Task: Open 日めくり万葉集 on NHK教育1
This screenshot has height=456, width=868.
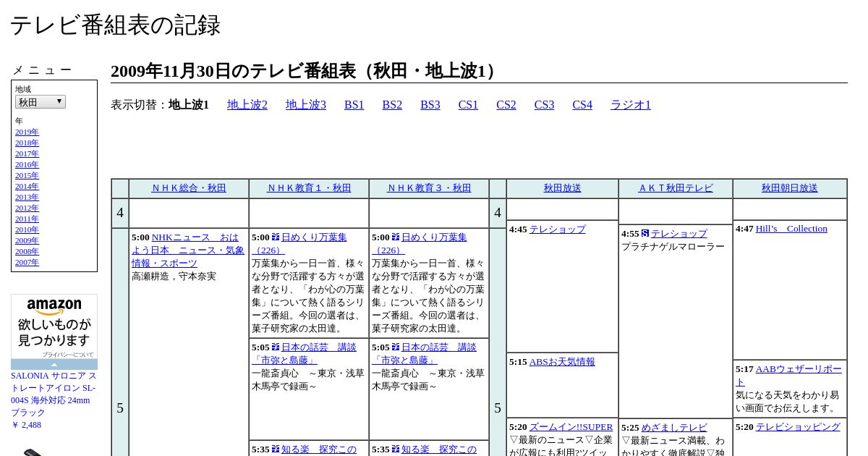Action: [299, 243]
